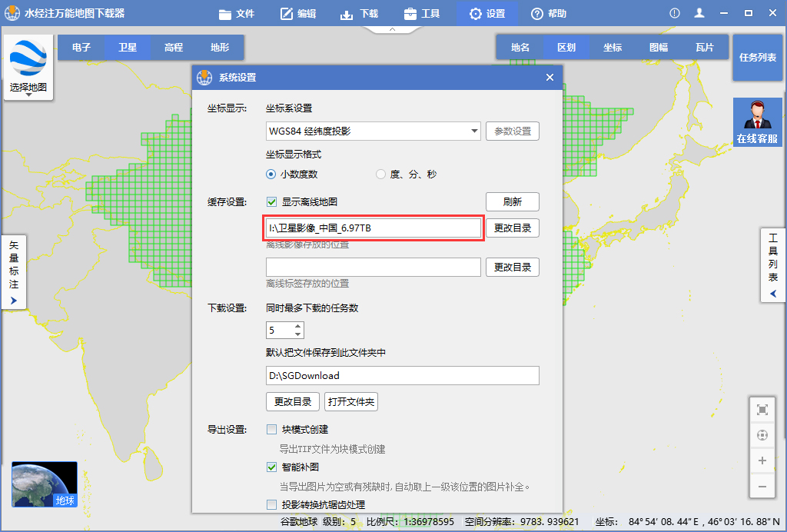787x532 pixels.
Task: Enable the 块模式创建 option
Action: [271, 429]
